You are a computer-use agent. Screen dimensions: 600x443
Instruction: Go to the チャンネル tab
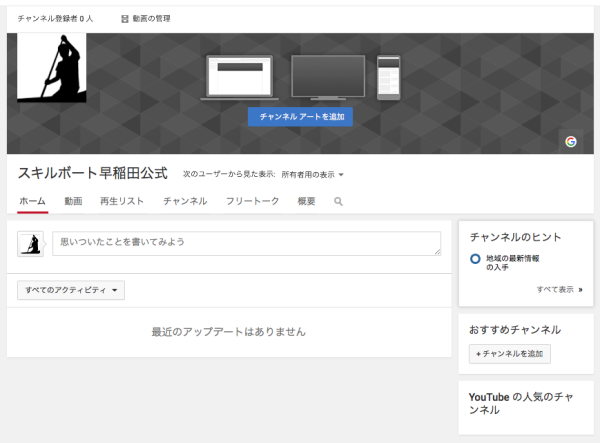point(185,201)
